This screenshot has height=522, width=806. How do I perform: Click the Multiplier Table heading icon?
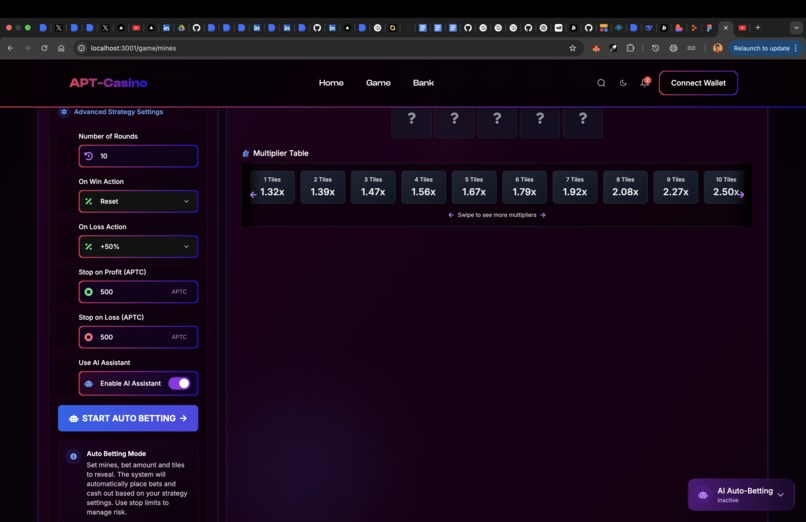246,153
